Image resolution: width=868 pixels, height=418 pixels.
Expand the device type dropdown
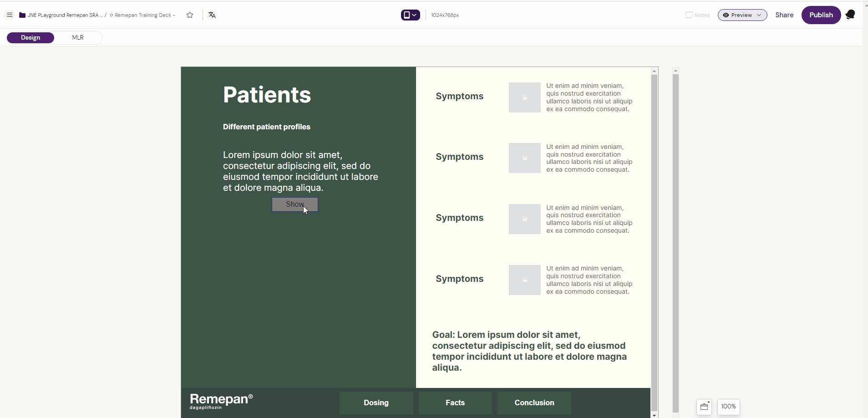coord(410,15)
